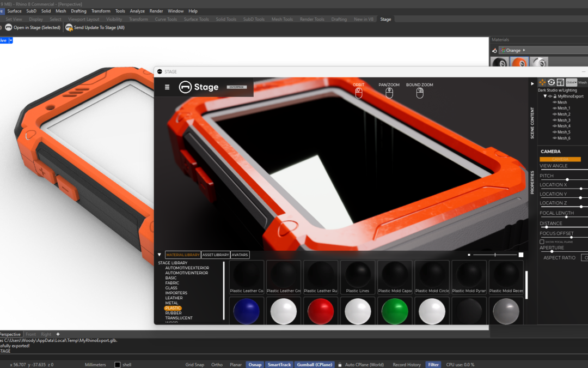Open the Mesh menu
Screen dimensions: 588x368
61,11
